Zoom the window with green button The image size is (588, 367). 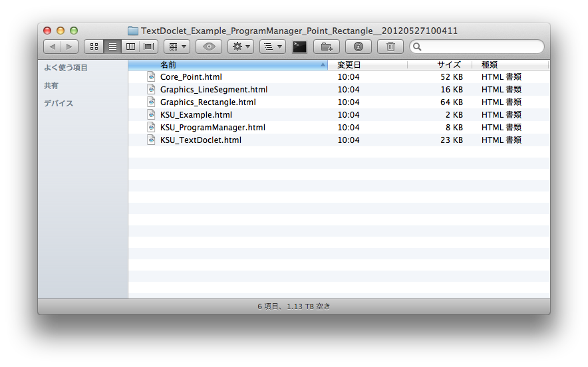[x=74, y=31]
